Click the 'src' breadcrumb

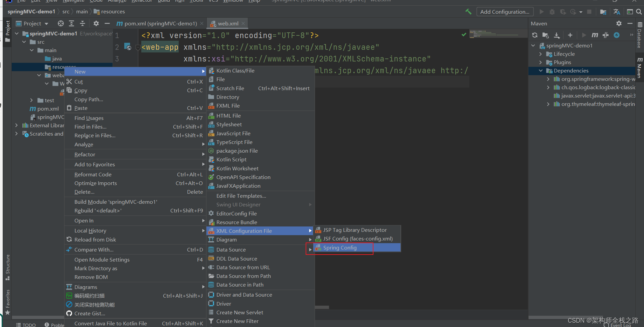(66, 11)
